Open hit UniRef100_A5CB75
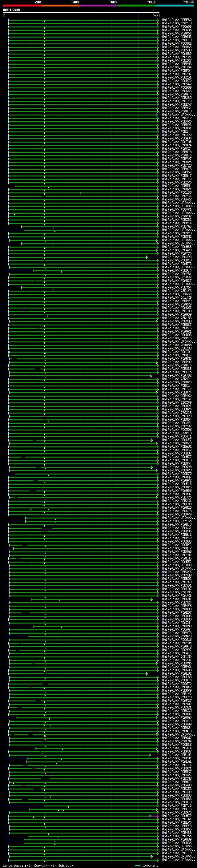Image resolution: width=197 pixels, height=868 pixels. click(x=177, y=474)
